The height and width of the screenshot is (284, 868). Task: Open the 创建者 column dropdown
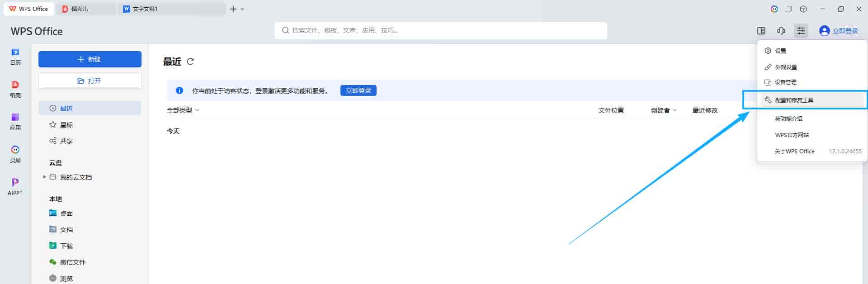664,110
